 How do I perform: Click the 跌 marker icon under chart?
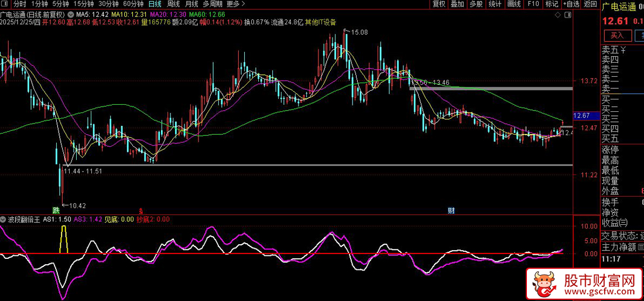point(56,210)
